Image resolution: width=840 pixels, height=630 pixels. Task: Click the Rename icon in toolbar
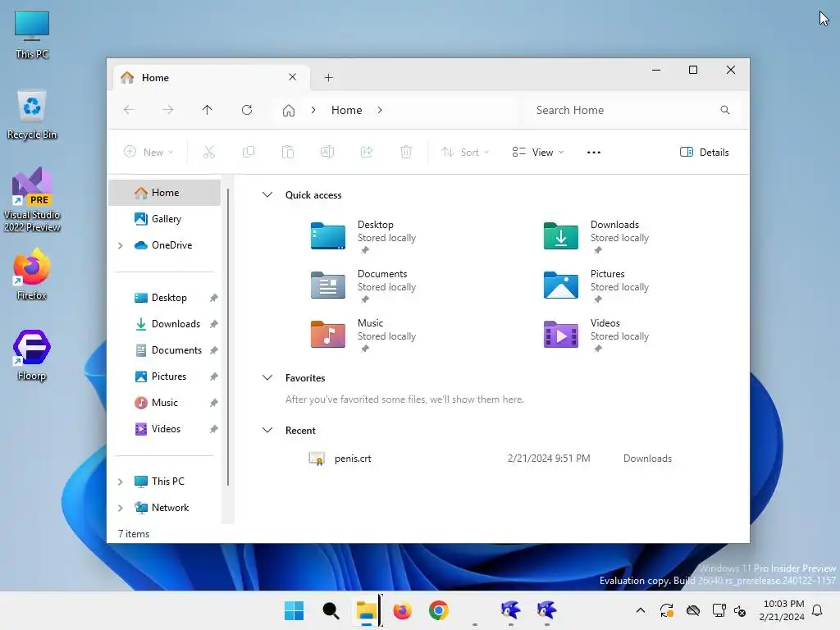click(x=327, y=152)
